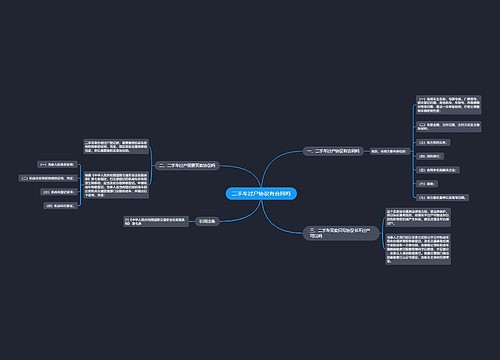Select branch 二、二手车过户需要买卖协议吗

point(187,165)
